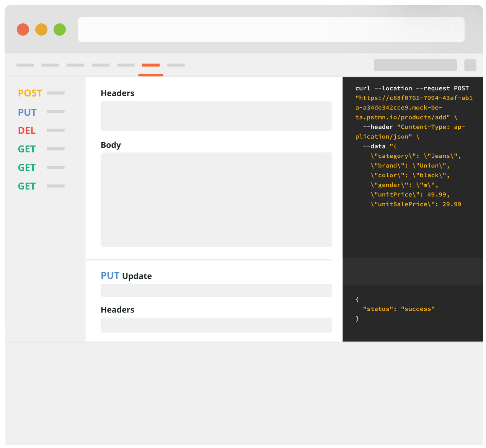486x448 pixels.
Task: Click the browser address bar
Action: pyautogui.click(x=271, y=29)
